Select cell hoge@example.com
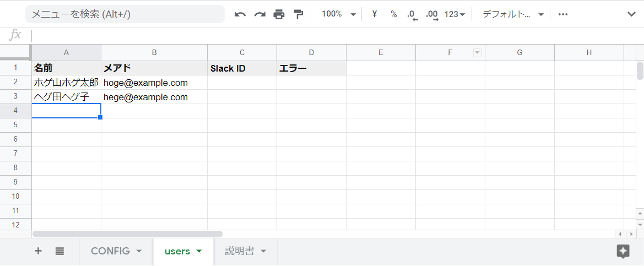Image resolution: width=644 pixels, height=266 pixels. tap(154, 83)
